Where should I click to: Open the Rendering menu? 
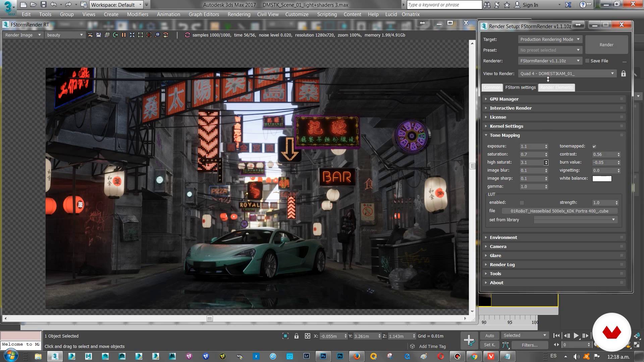(x=239, y=14)
